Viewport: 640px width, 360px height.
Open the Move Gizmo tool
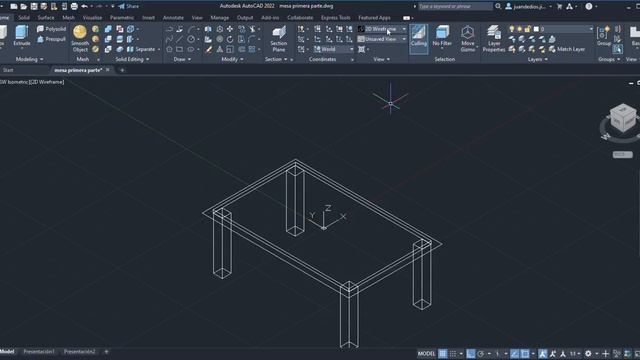point(468,39)
